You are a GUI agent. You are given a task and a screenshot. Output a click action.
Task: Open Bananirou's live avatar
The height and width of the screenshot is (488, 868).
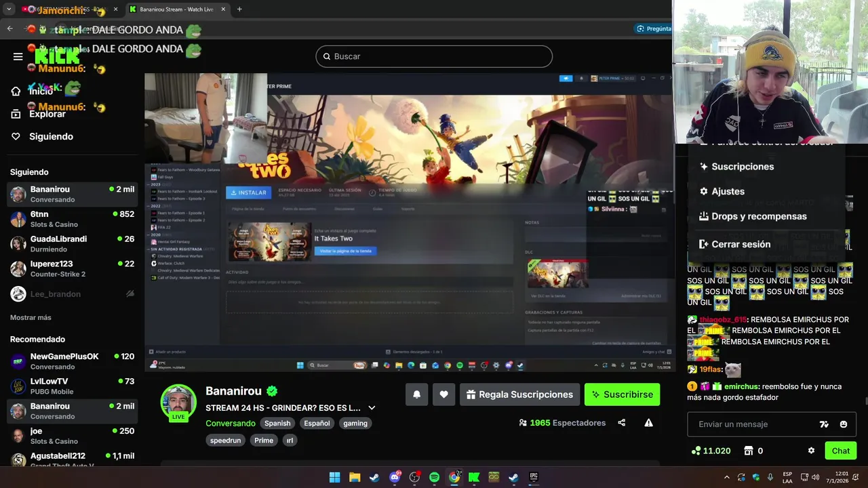178,402
